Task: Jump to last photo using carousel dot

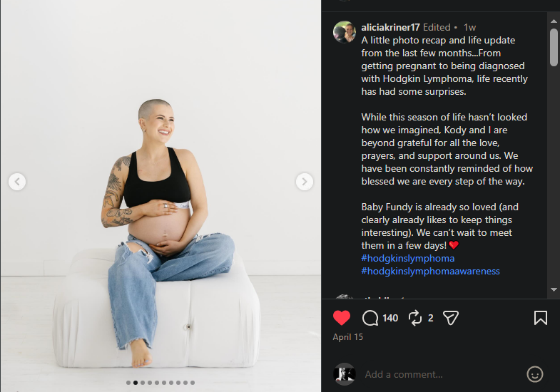Action: pos(193,383)
